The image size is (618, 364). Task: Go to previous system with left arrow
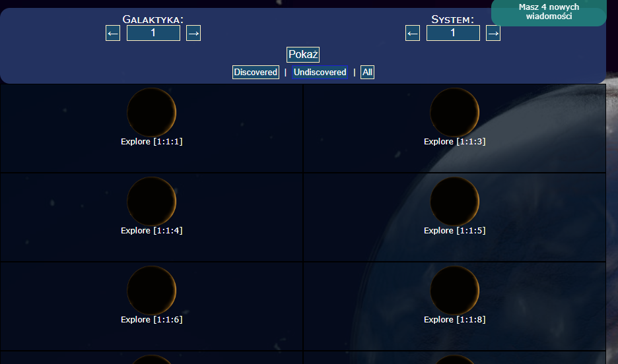point(413,33)
